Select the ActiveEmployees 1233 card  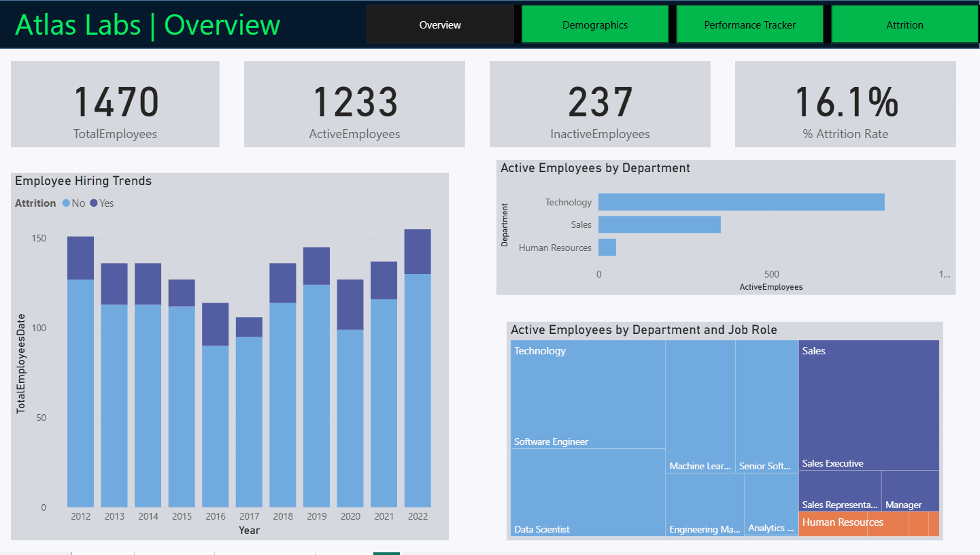tap(354, 104)
